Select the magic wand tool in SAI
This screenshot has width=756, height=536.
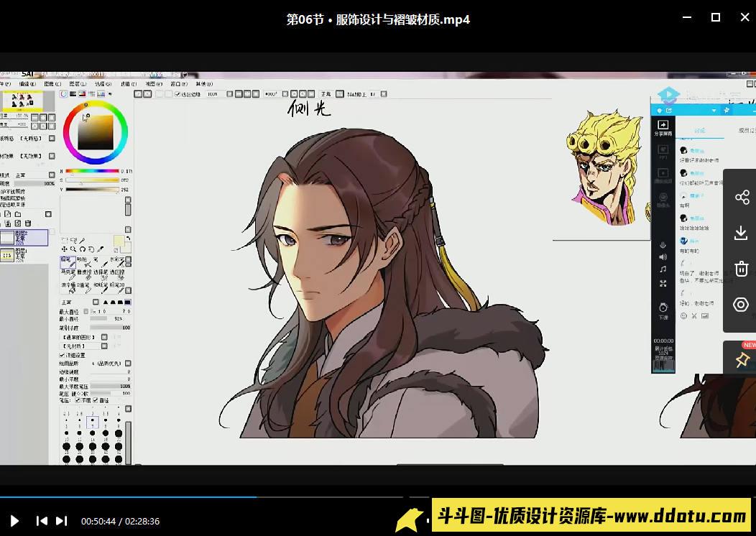pyautogui.click(x=82, y=241)
